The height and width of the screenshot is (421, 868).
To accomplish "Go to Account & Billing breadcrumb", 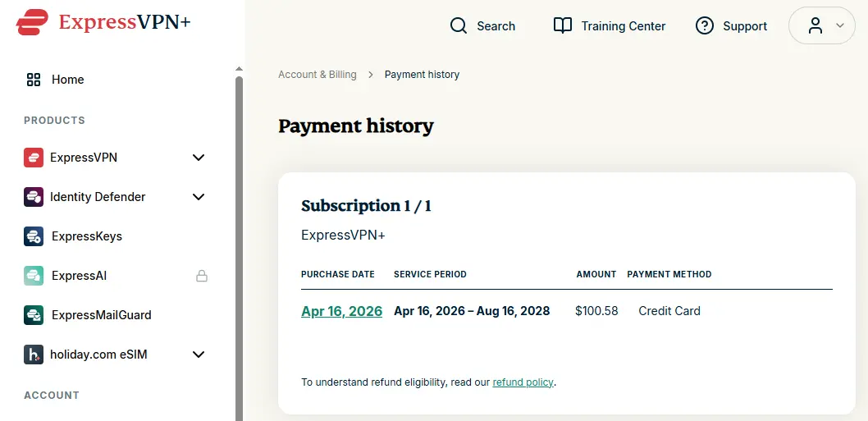I will (x=318, y=74).
